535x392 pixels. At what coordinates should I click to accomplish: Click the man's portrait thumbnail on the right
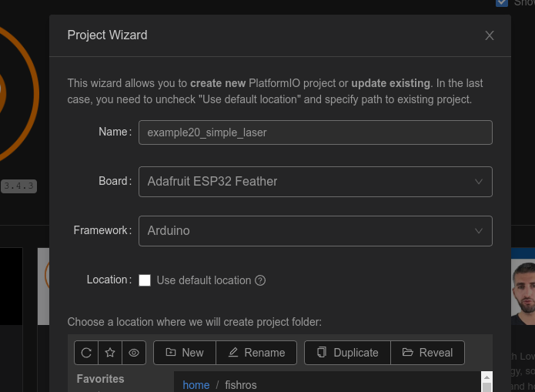tap(523, 292)
